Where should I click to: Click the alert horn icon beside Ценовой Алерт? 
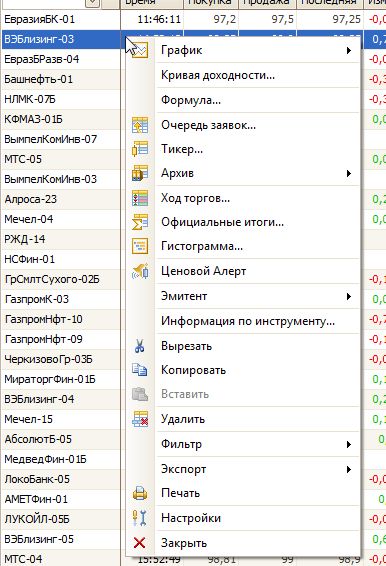coord(140,271)
